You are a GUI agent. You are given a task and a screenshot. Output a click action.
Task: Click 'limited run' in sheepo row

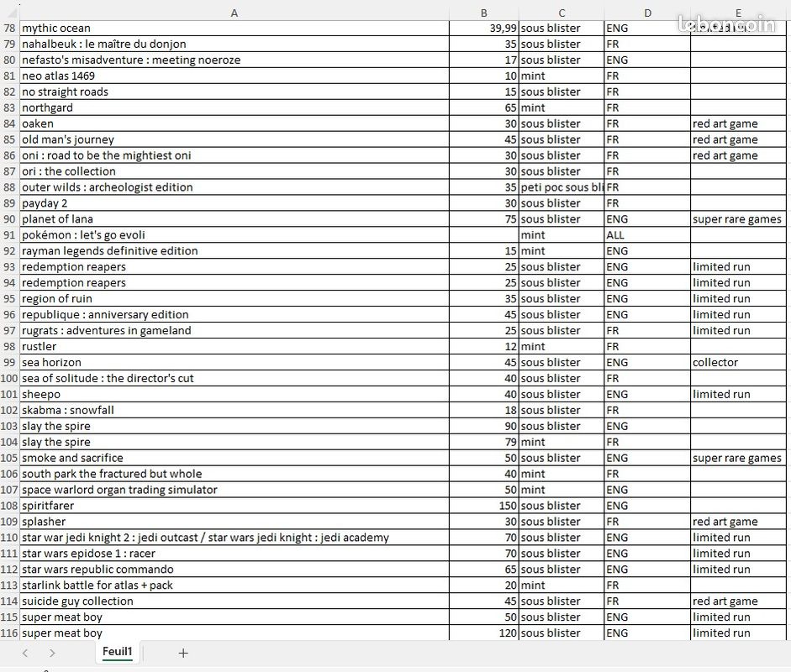click(738, 394)
